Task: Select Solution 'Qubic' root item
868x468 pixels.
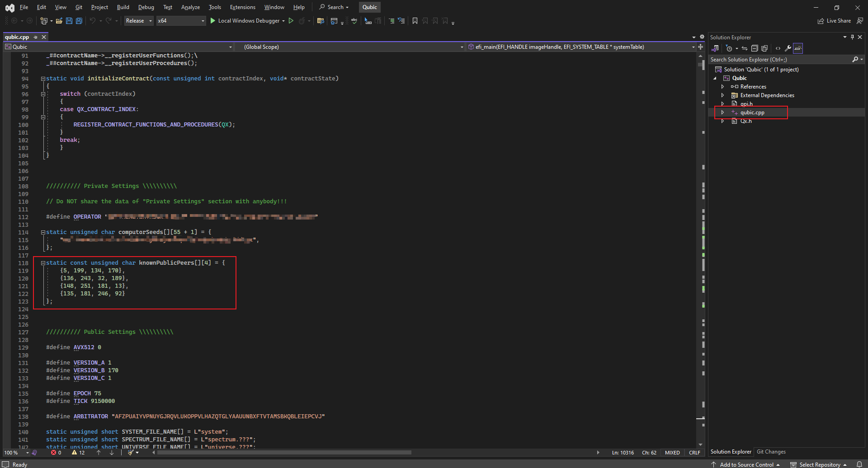Action: click(x=761, y=70)
